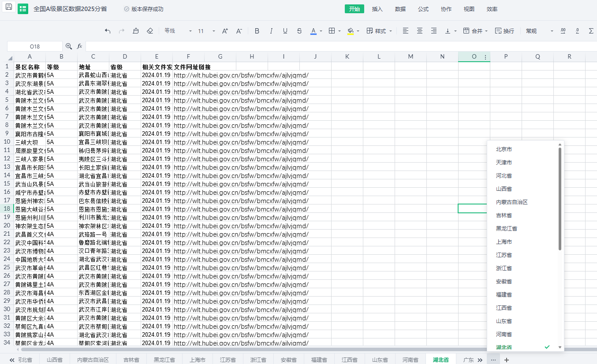
Task: Open the fill color dropdown arrow
Action: (358, 31)
